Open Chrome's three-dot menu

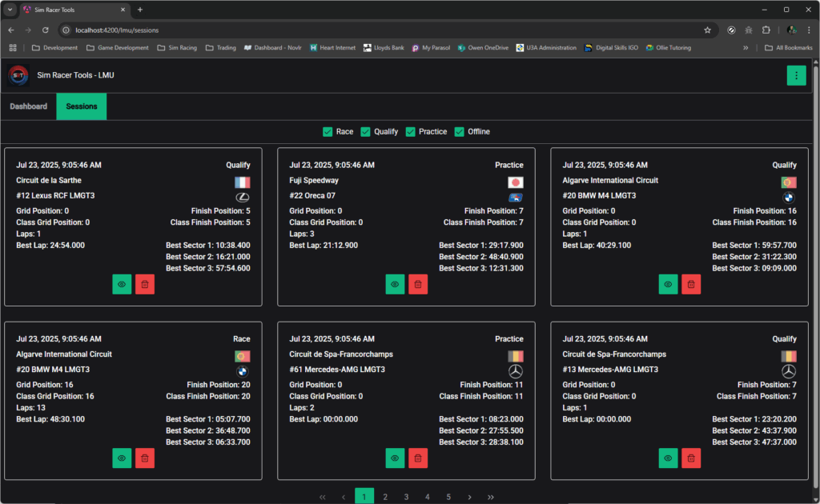tap(809, 30)
